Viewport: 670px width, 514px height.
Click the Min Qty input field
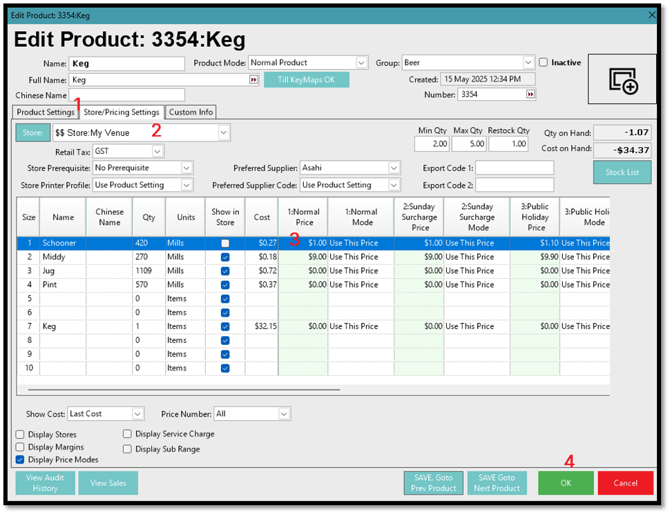click(432, 144)
